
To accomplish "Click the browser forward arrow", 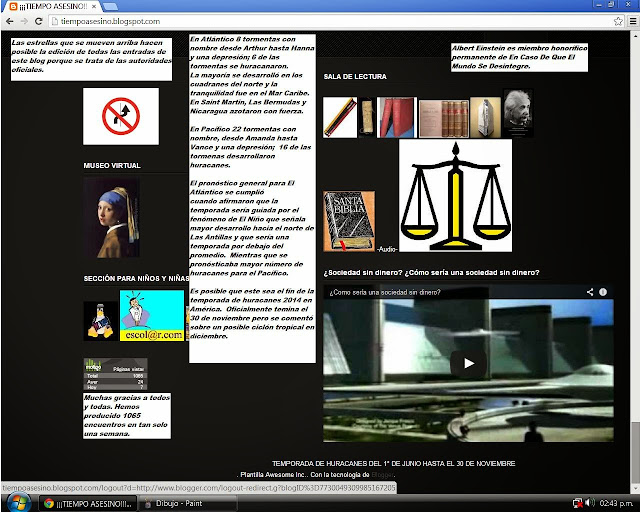I will click(24, 21).
